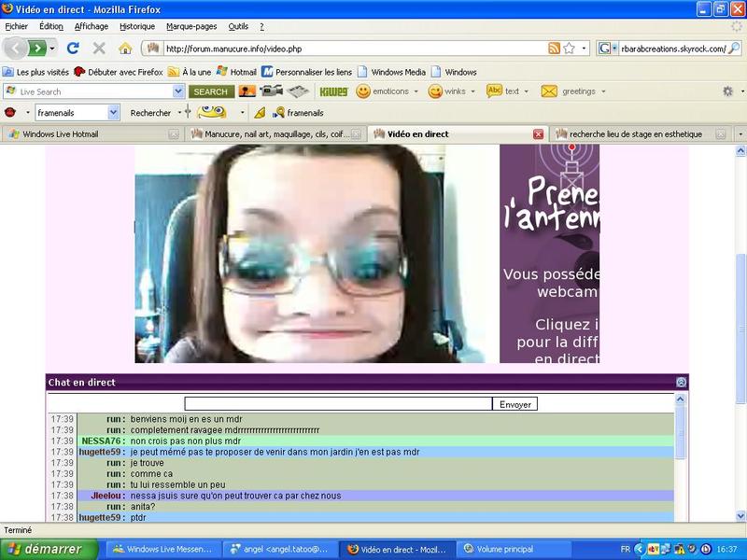Click the kiwee toolbar logo
The image size is (747, 560).
point(333,91)
